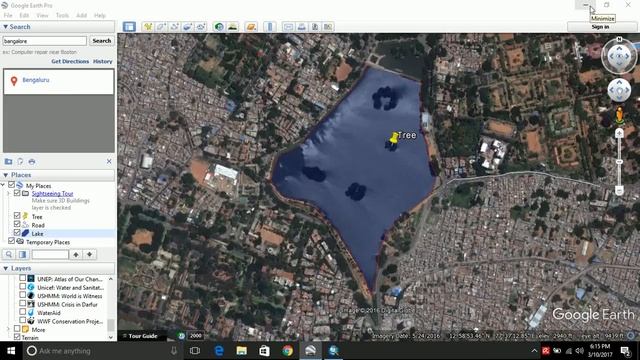The width and height of the screenshot is (640, 360).
Task: Click the Move joystick hand control
Action: (x=619, y=90)
